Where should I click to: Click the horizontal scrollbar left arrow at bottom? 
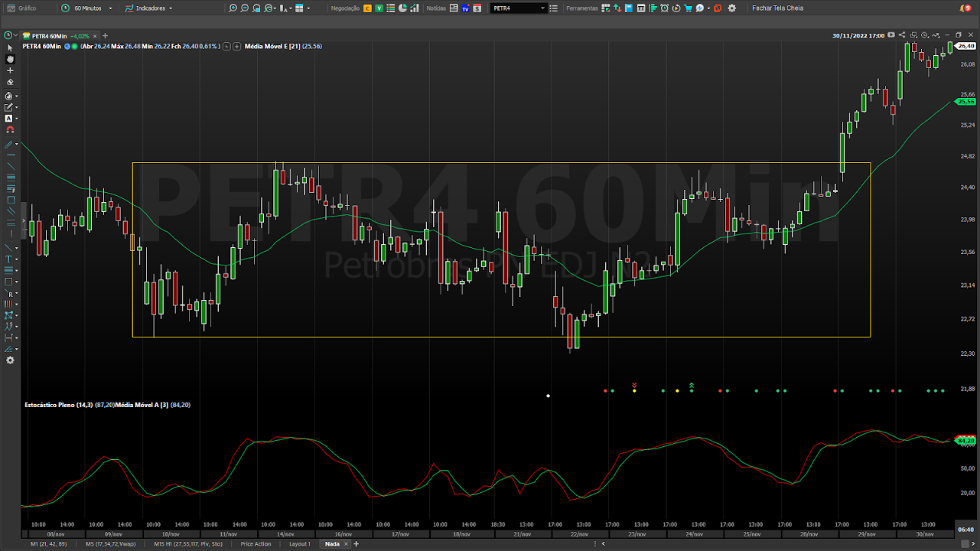(x=603, y=543)
